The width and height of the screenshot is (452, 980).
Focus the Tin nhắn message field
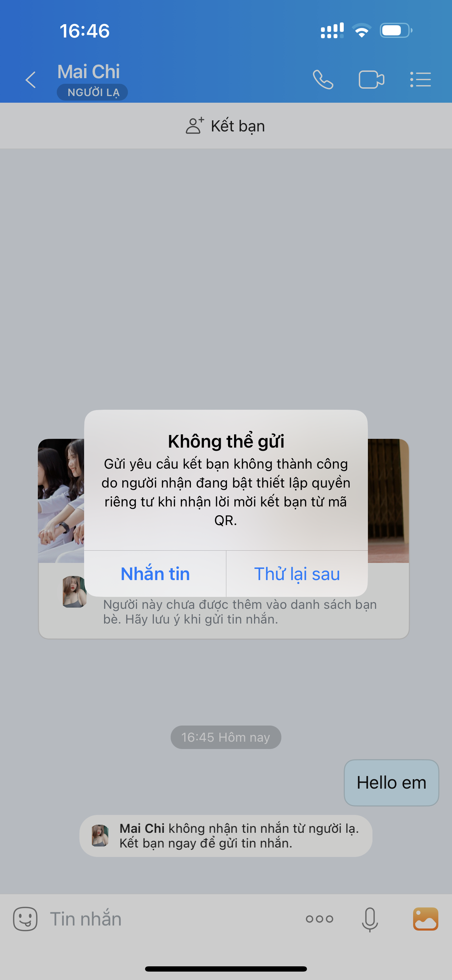(x=171, y=919)
